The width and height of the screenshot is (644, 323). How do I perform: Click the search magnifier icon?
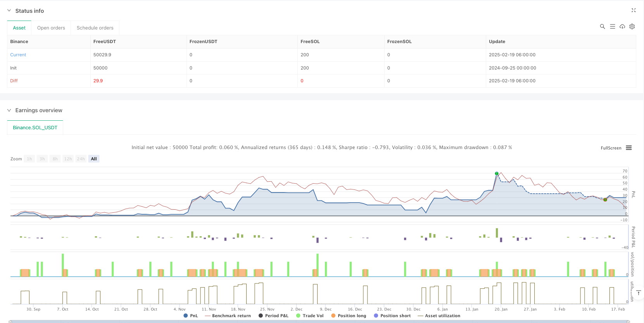pos(602,26)
